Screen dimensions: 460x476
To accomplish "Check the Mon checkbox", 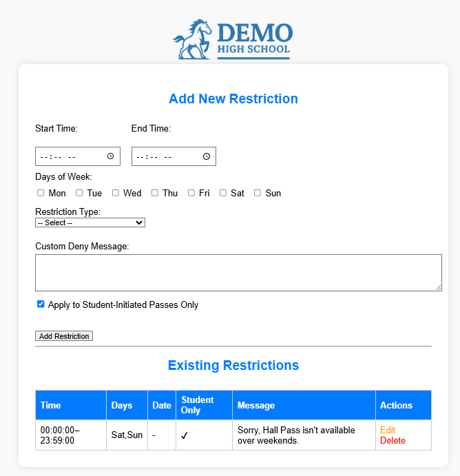I will (41, 193).
